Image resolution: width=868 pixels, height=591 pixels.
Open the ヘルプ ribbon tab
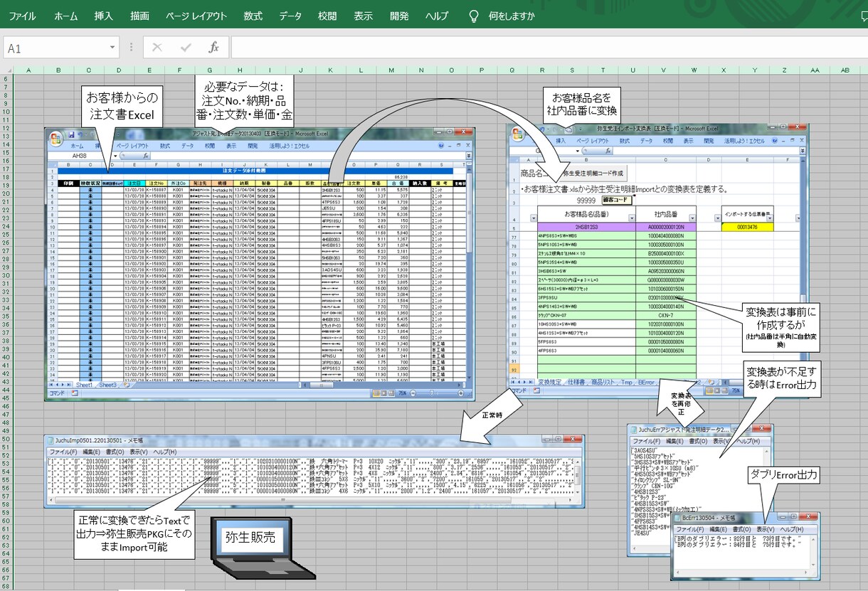pos(437,16)
